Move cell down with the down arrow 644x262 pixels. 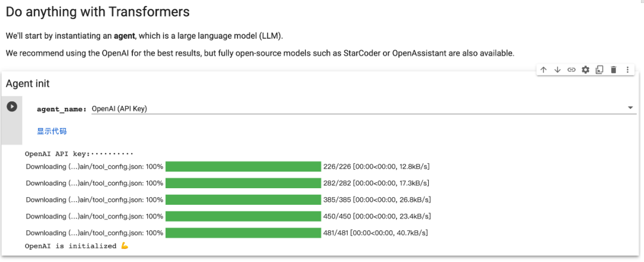[558, 70]
